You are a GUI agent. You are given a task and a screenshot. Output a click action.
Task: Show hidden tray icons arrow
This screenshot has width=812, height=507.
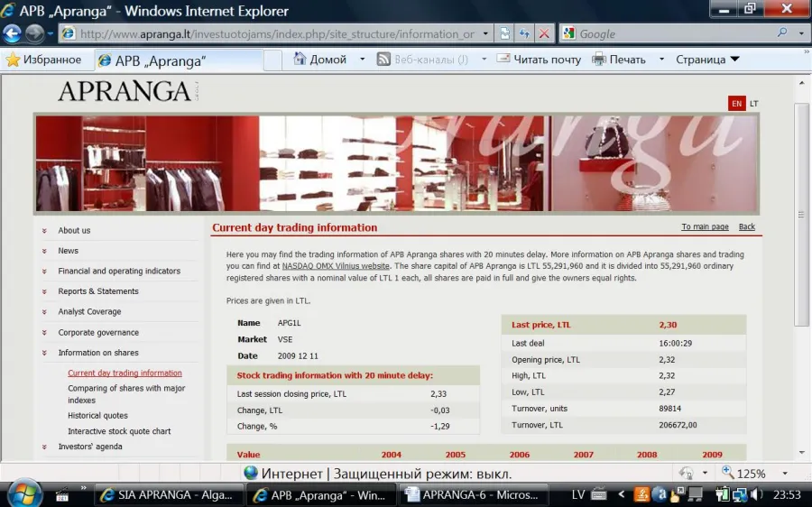[x=622, y=494]
